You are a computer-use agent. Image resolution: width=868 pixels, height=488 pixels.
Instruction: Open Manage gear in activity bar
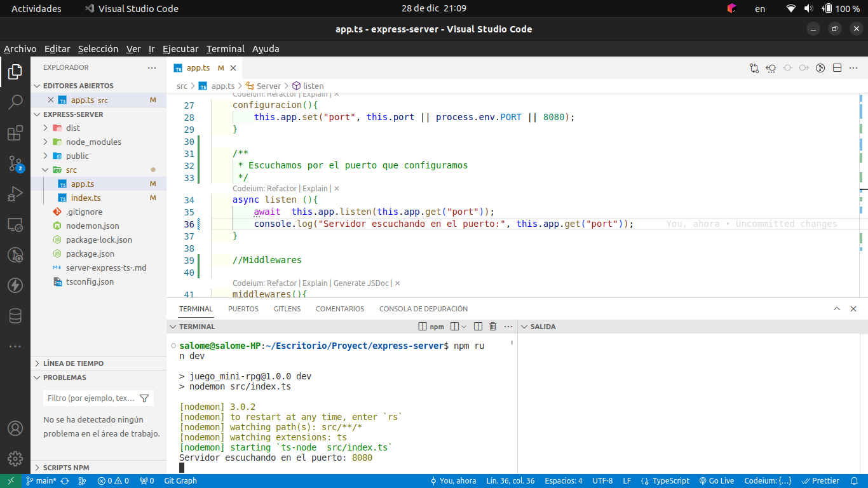15,459
